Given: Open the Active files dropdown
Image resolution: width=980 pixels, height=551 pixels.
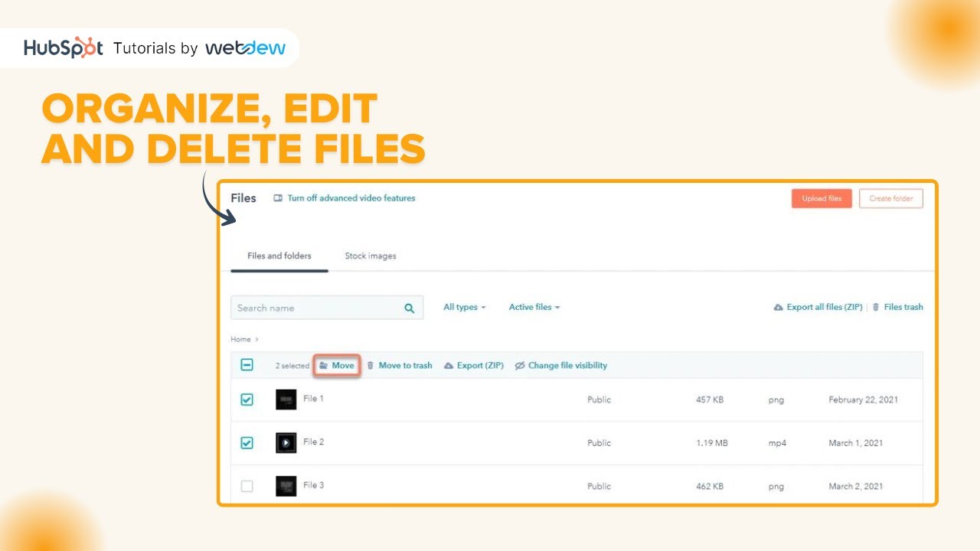Looking at the screenshot, I should 534,307.
